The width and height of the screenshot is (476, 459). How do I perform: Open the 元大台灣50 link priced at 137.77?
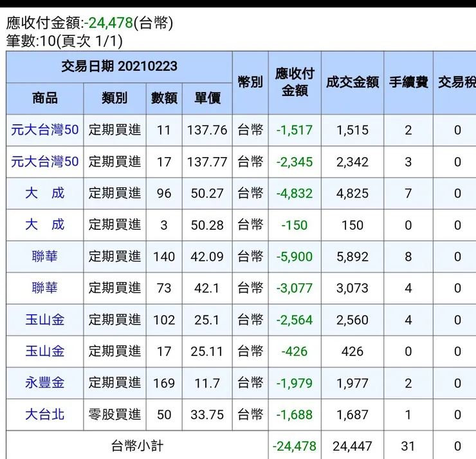tap(45, 162)
